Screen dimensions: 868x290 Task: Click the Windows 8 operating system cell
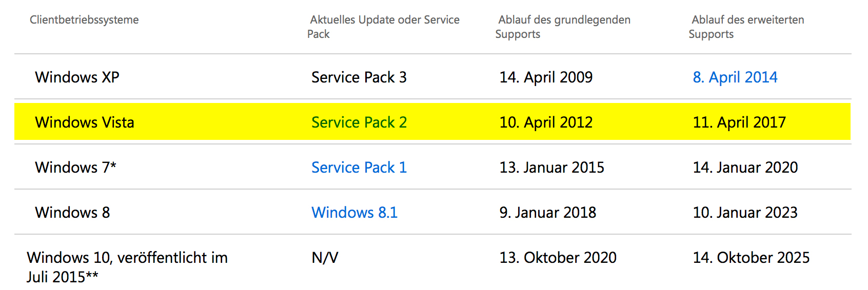point(72,213)
